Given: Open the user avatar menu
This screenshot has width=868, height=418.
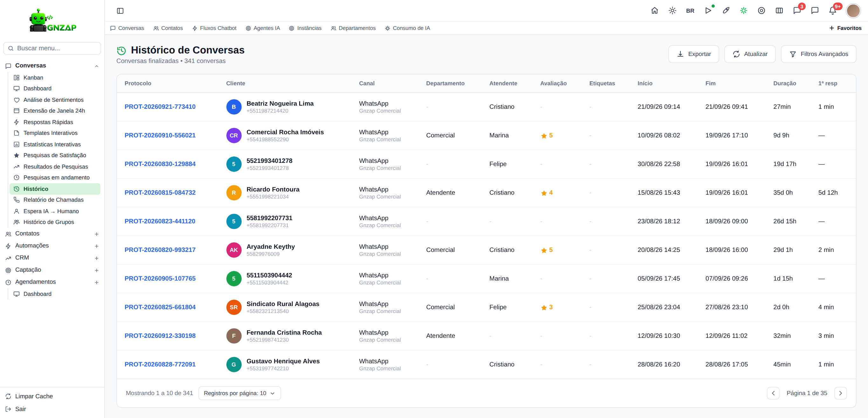Looking at the screenshot, I should coord(853,11).
